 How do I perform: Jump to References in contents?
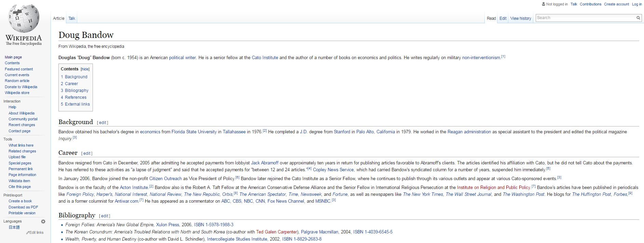click(73, 97)
